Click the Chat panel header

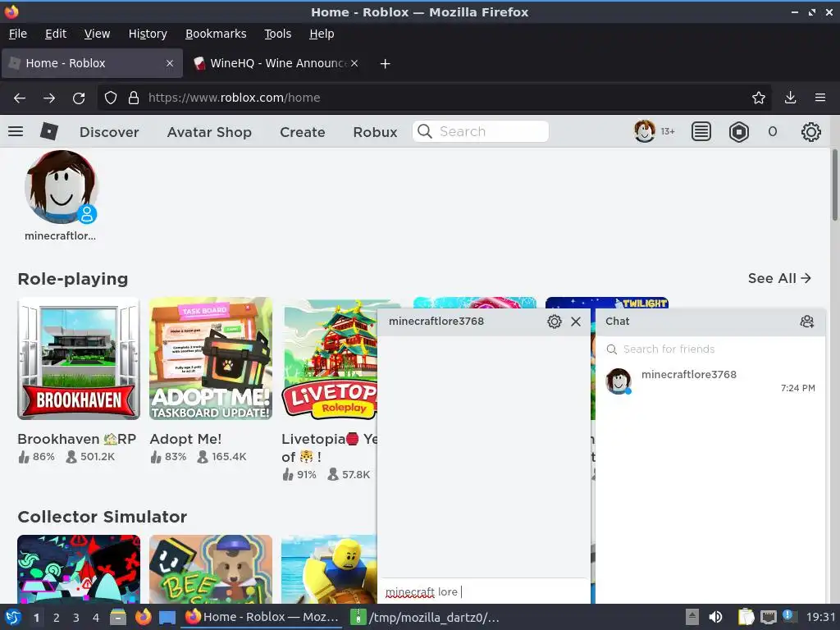pos(710,322)
